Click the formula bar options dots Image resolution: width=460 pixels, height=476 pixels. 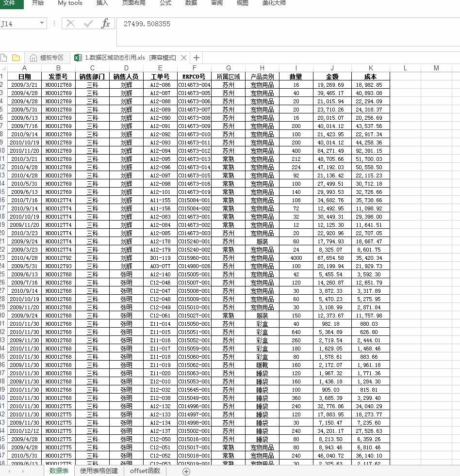(x=54, y=23)
